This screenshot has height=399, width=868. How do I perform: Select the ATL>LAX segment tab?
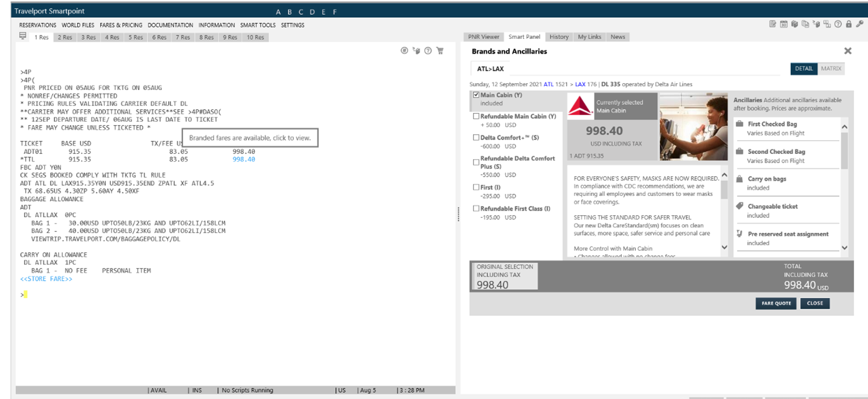coord(490,69)
